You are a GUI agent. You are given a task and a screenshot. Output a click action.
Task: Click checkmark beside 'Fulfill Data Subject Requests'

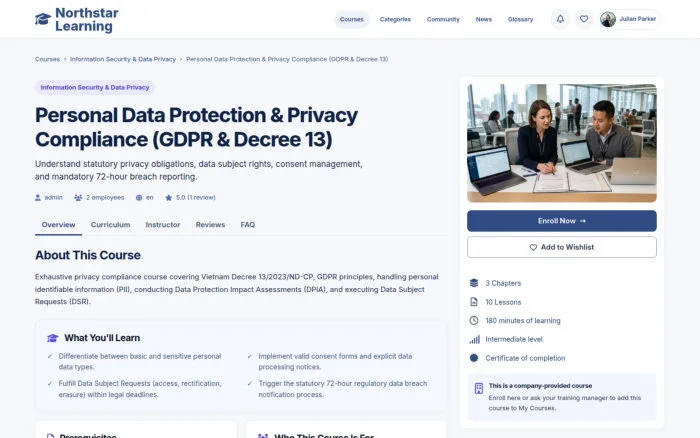[50, 384]
